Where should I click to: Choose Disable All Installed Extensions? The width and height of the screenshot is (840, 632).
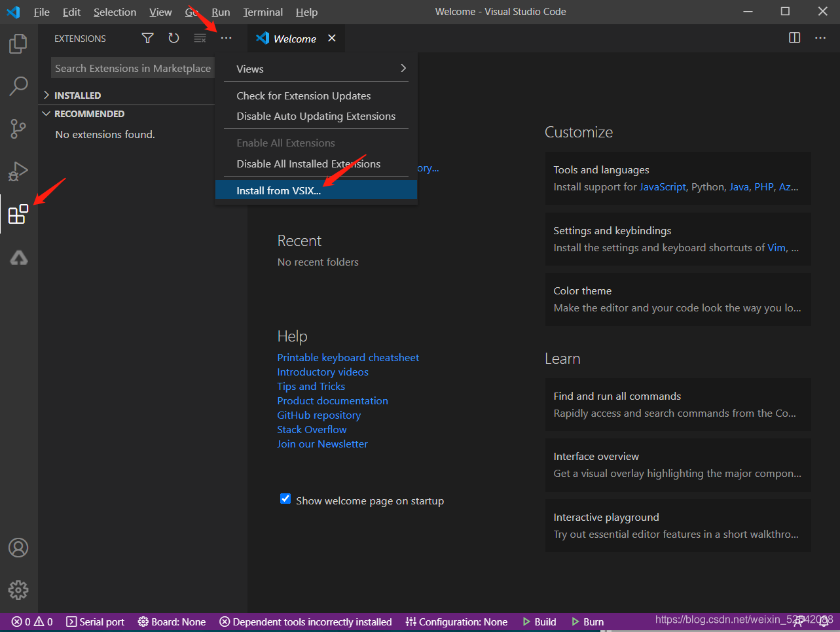[x=316, y=164]
